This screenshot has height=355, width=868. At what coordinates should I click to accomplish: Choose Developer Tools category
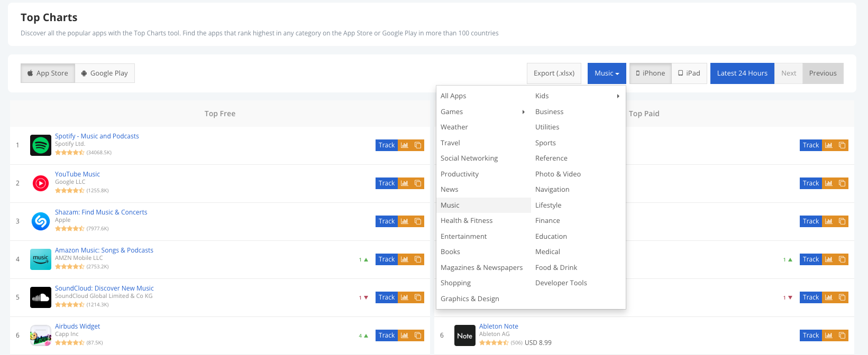(x=578, y=283)
